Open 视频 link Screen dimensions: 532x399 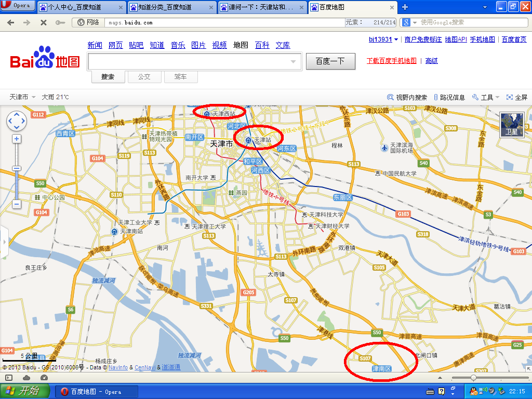point(220,45)
